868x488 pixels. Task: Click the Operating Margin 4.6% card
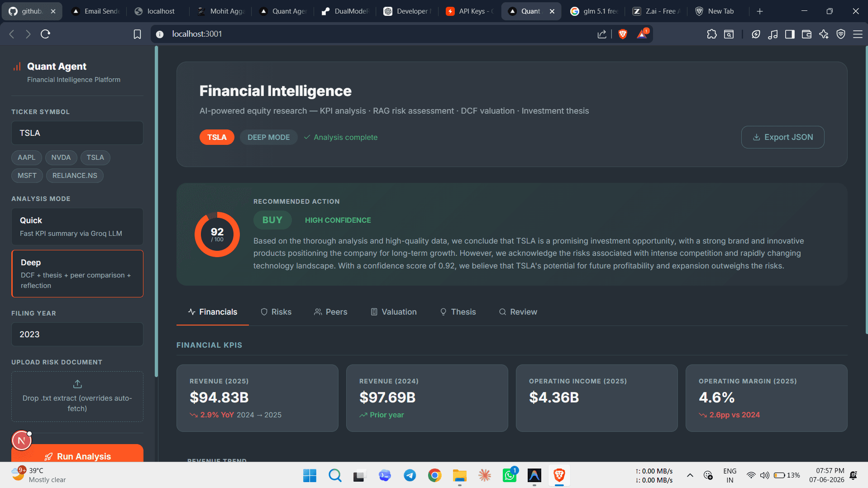point(766,398)
